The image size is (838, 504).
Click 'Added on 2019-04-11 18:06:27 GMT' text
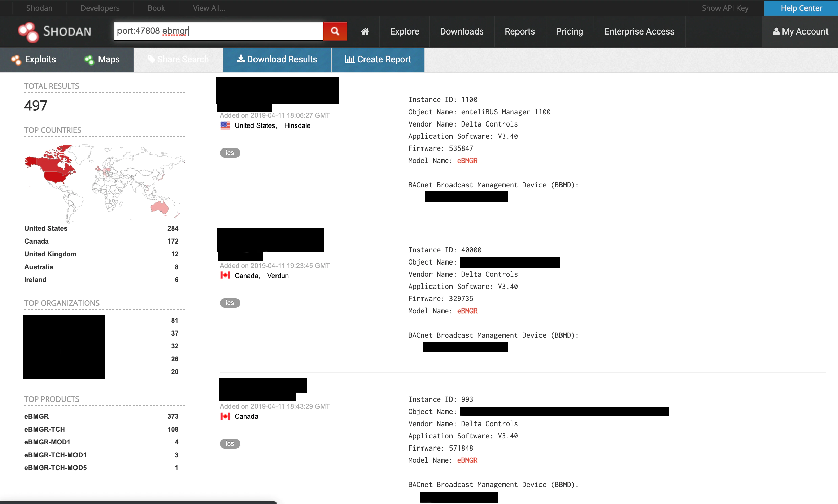[274, 115]
